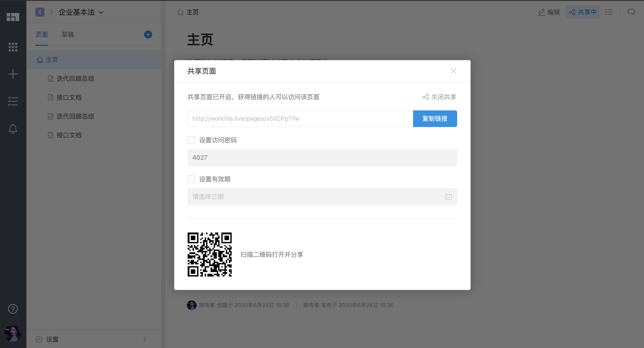The width and height of the screenshot is (644, 348).
Task: Open the apps grid icon
Action: coord(13,47)
